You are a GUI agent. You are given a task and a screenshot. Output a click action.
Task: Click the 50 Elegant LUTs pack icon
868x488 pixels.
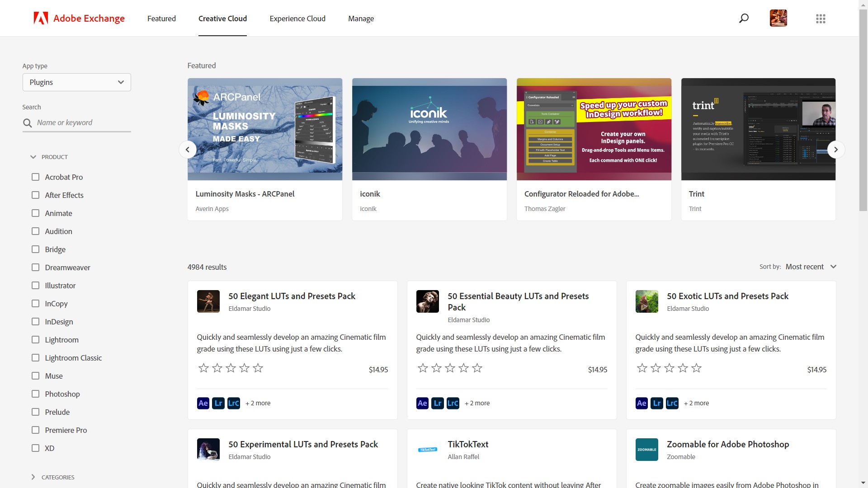point(208,301)
